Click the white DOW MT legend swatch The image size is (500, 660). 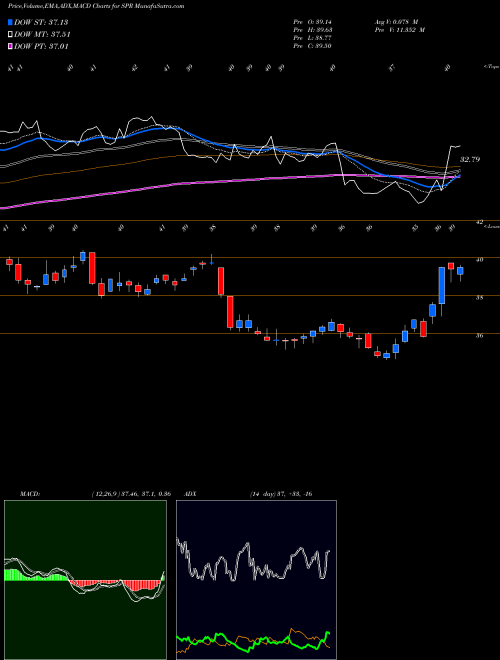point(10,35)
